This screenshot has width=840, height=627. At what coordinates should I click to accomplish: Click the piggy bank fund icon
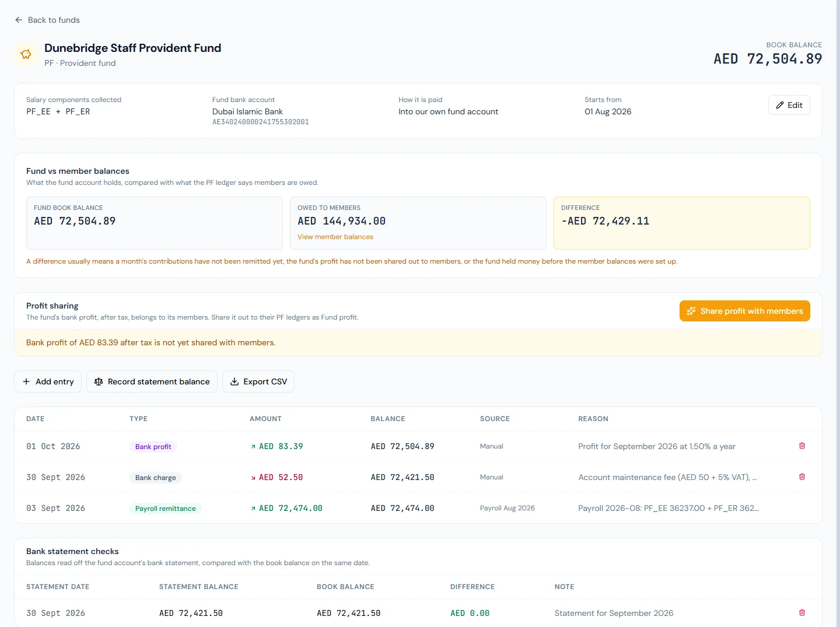(26, 54)
